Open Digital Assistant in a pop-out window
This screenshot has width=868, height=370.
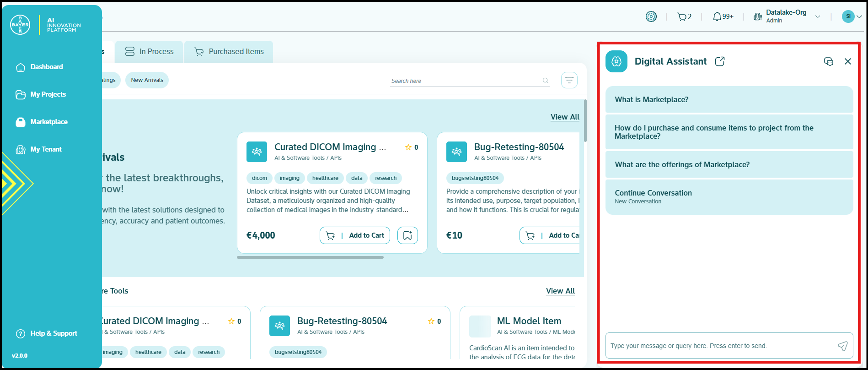pyautogui.click(x=719, y=61)
